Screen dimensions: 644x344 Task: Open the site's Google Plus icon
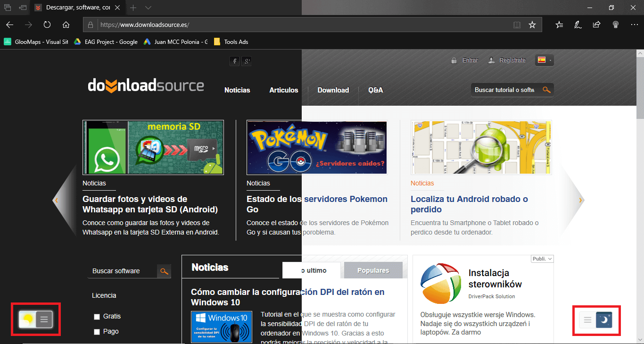click(x=247, y=61)
